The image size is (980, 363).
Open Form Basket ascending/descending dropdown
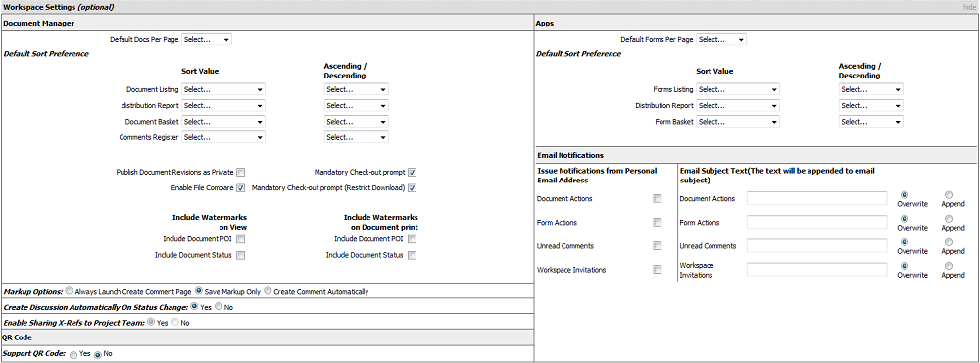point(870,122)
